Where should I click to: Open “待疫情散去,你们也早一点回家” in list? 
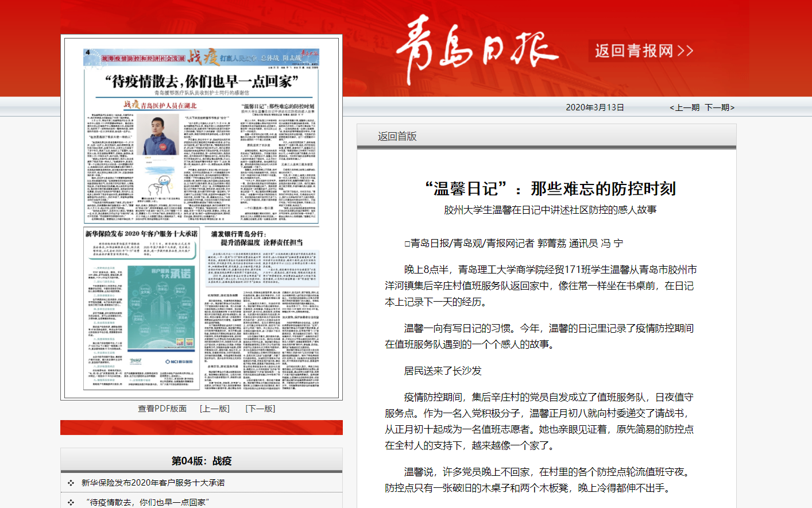tap(148, 502)
